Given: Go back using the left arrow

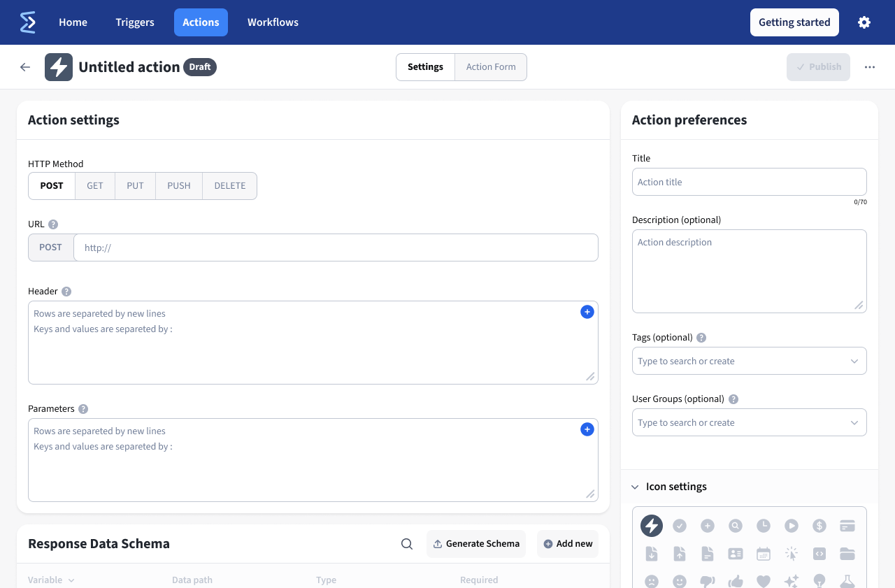Looking at the screenshot, I should pyautogui.click(x=25, y=67).
